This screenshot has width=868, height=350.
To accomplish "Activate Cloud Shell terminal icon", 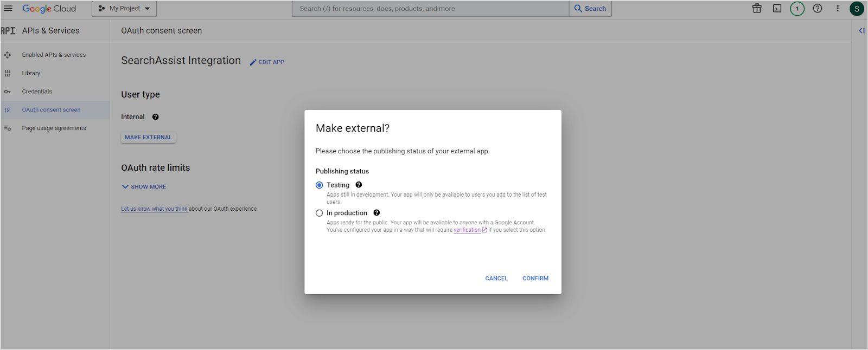I will [x=777, y=9].
